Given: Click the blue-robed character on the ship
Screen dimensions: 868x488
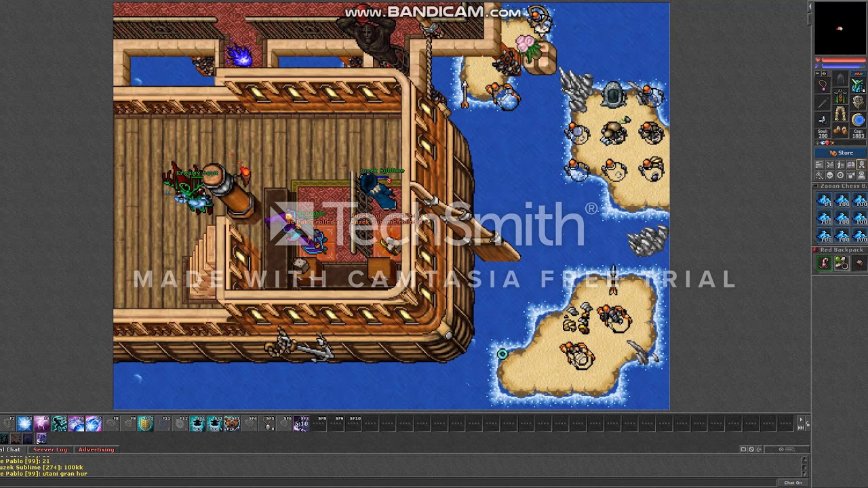Looking at the screenshot, I should [380, 190].
